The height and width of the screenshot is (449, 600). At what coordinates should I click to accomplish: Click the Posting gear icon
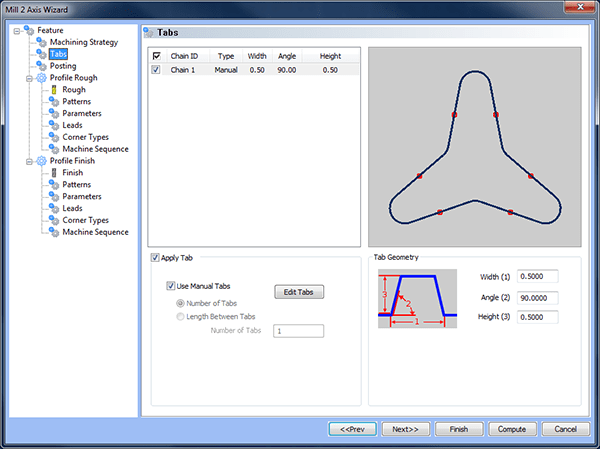tap(41, 66)
